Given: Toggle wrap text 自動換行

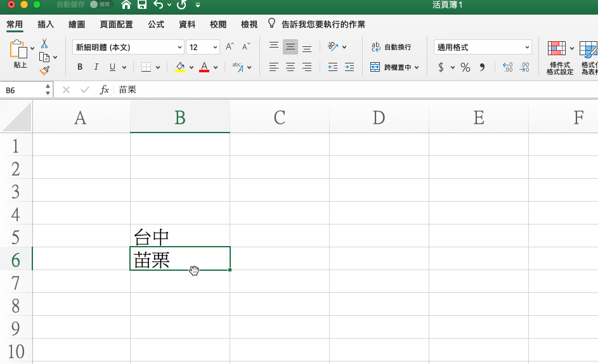Looking at the screenshot, I should tap(391, 47).
